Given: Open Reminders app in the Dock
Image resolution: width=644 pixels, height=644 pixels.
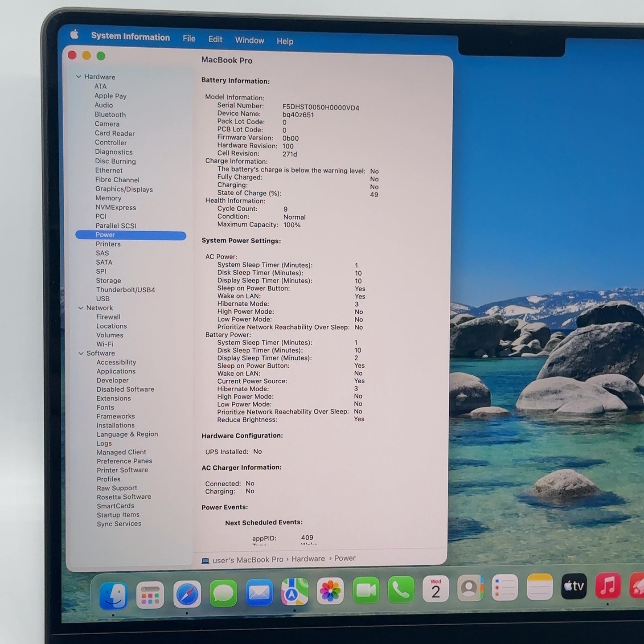Looking at the screenshot, I should point(505,588).
